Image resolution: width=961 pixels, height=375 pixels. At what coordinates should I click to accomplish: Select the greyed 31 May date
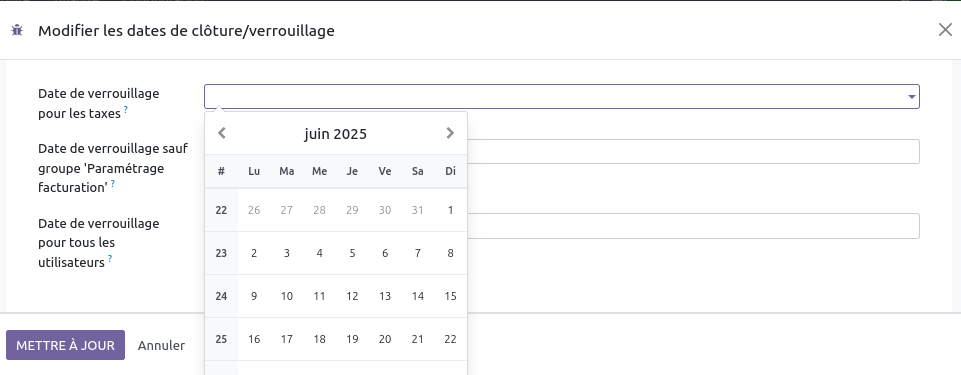[417, 210]
